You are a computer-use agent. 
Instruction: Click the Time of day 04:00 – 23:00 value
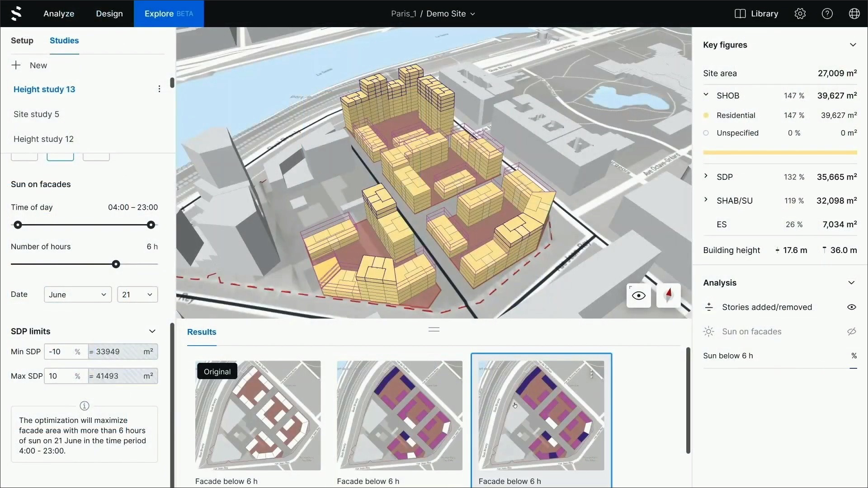point(133,207)
